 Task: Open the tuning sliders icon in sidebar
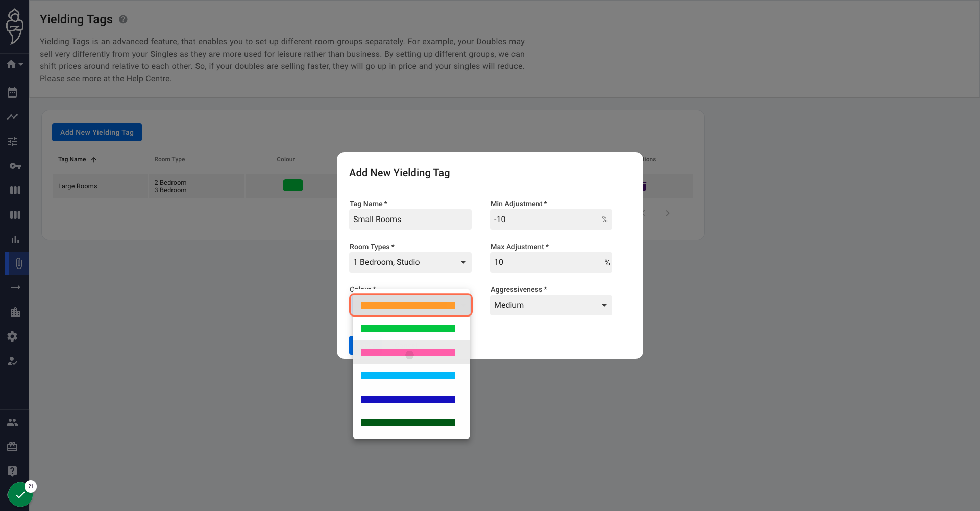pyautogui.click(x=12, y=141)
